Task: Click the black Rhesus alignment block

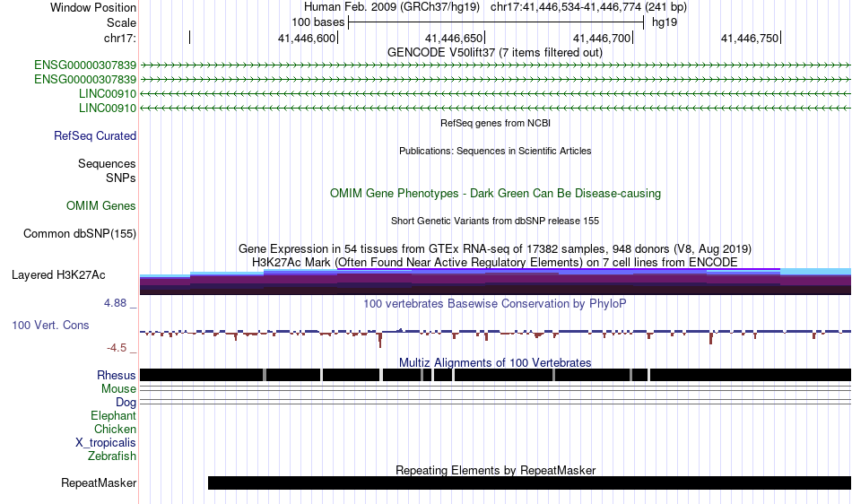Action: pyautogui.click(x=495, y=375)
